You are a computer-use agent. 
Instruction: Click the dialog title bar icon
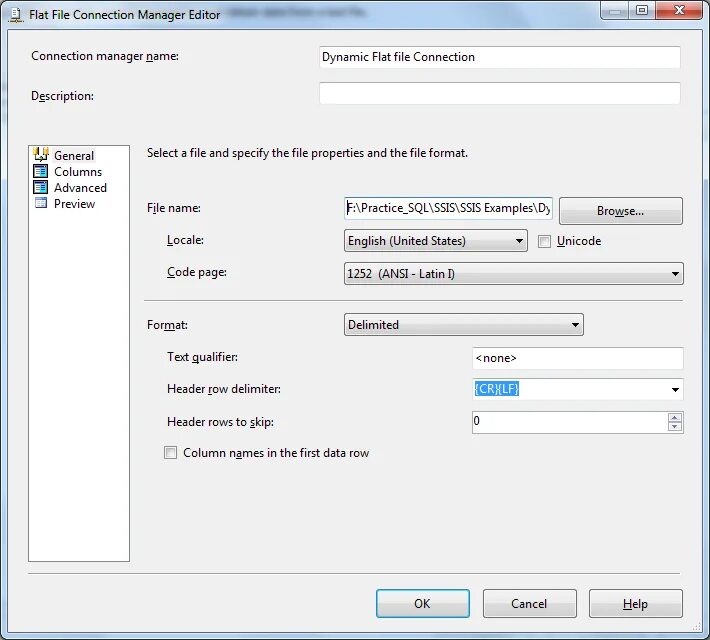16,15
